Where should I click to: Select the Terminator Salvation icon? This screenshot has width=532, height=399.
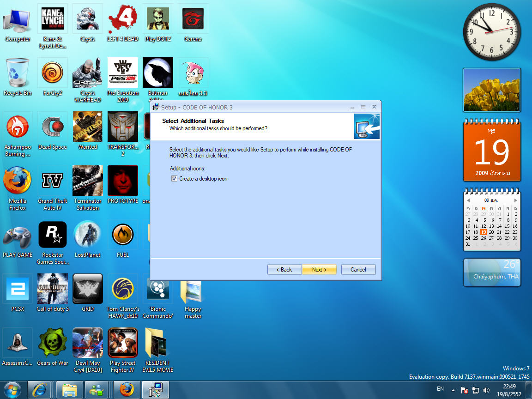[88, 188]
